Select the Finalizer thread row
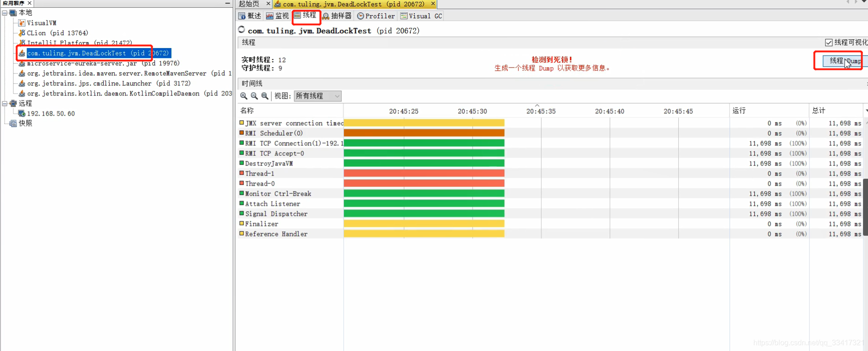Screen dimensions: 868x351 (550, 224)
